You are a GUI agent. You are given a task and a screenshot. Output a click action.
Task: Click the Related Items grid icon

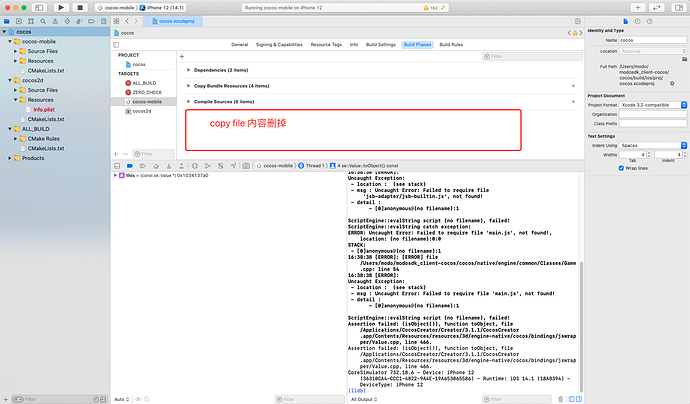(116, 21)
